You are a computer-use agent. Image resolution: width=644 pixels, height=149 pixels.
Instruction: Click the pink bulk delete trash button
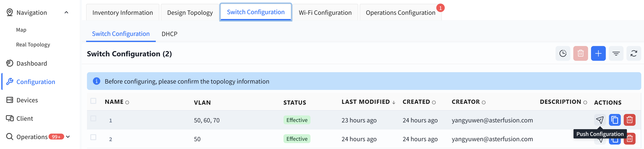(x=580, y=53)
